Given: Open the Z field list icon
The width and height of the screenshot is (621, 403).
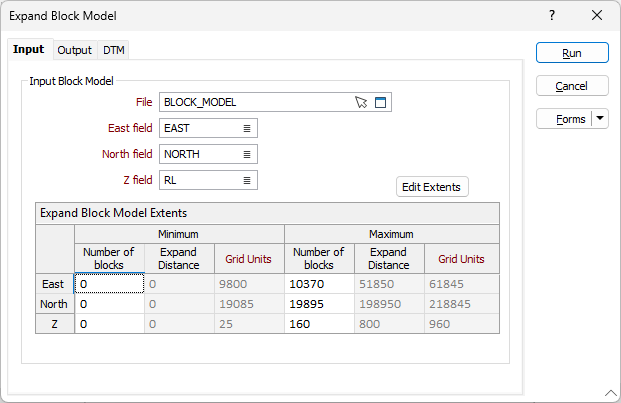Looking at the screenshot, I should (247, 180).
